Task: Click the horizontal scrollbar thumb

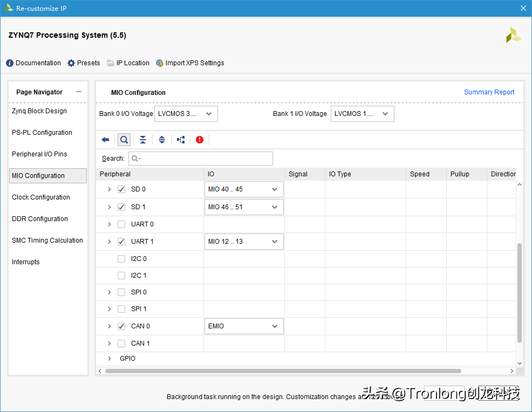Action: tap(283, 371)
